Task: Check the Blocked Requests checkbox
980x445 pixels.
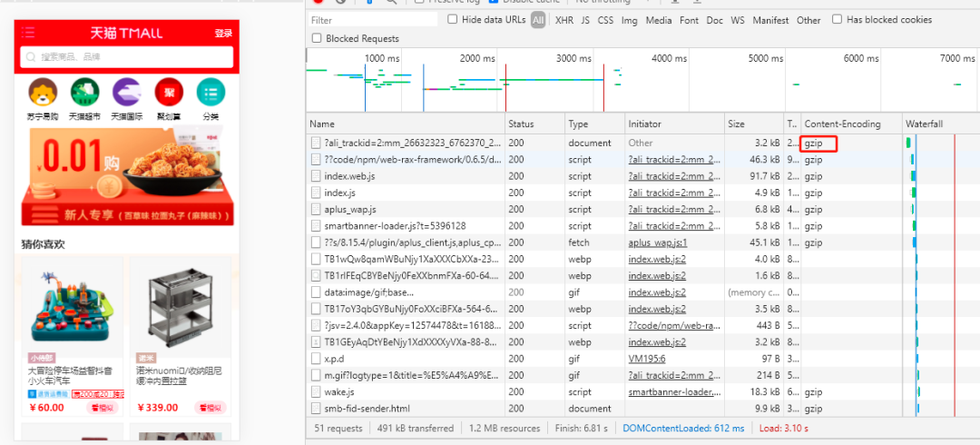Action: (317, 38)
